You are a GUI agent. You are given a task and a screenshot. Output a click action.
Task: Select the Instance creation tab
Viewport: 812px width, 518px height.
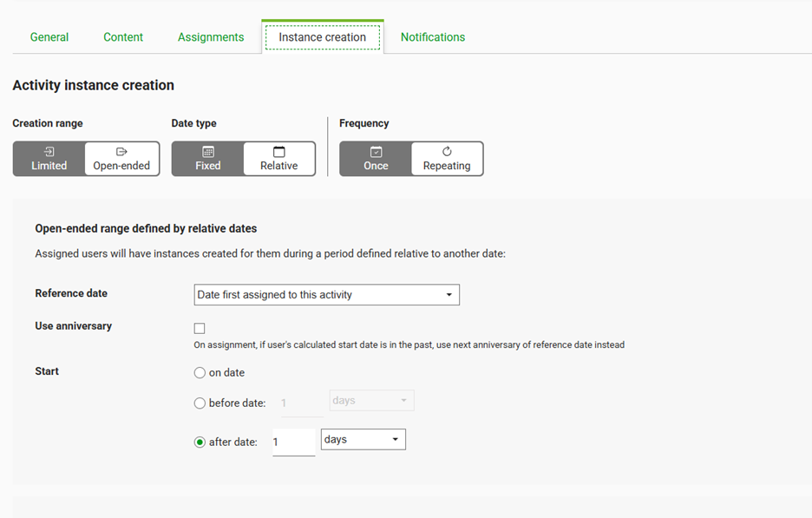click(x=323, y=37)
